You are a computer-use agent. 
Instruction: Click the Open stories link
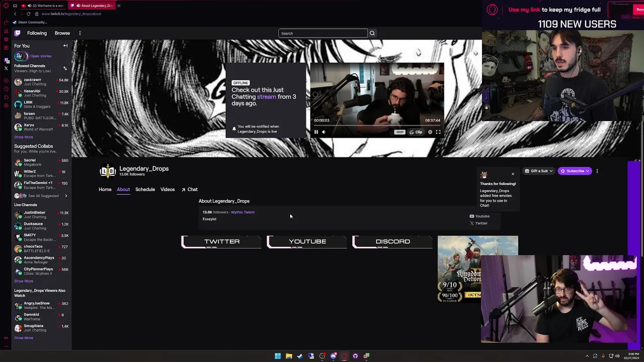click(41, 56)
